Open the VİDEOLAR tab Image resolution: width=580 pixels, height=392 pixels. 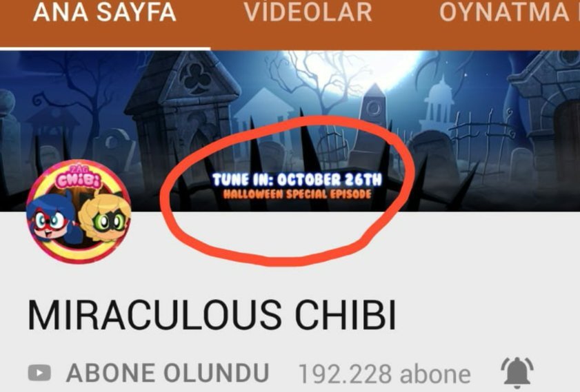point(308,12)
